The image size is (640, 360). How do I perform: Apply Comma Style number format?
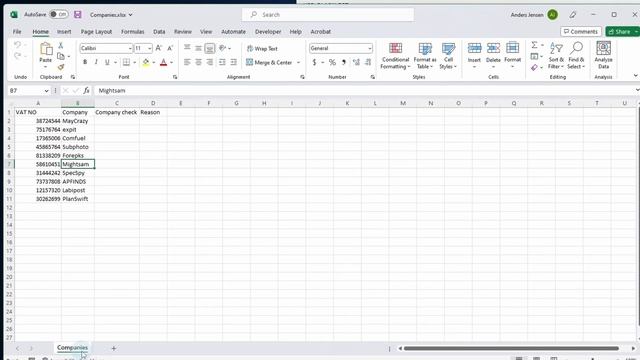pyautogui.click(x=344, y=62)
